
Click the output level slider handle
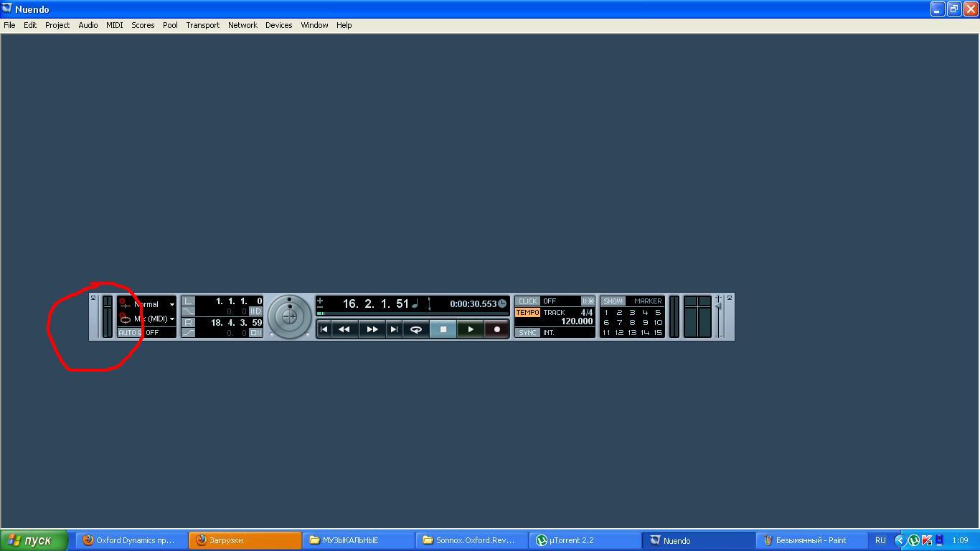[719, 306]
